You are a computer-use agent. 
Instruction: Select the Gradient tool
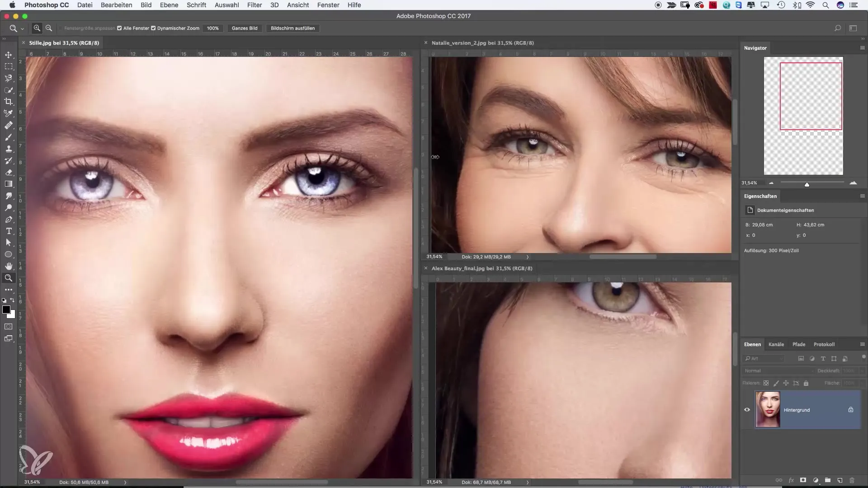tap(9, 184)
